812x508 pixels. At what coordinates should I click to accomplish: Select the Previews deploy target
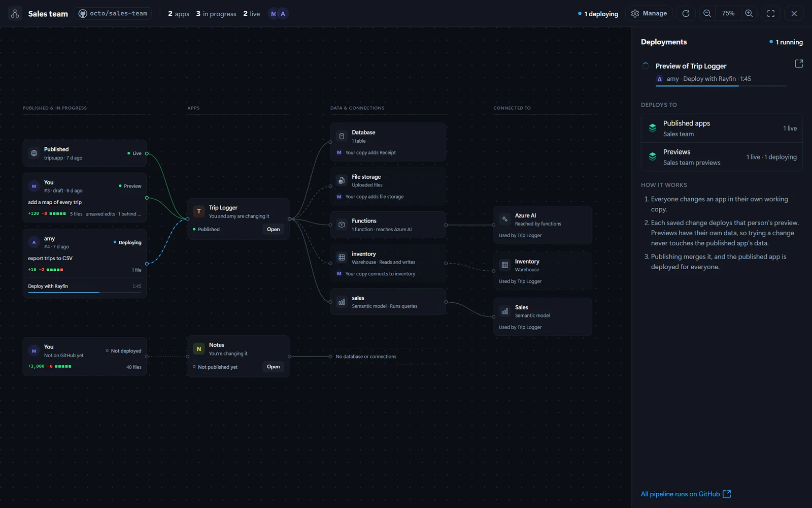(722, 157)
